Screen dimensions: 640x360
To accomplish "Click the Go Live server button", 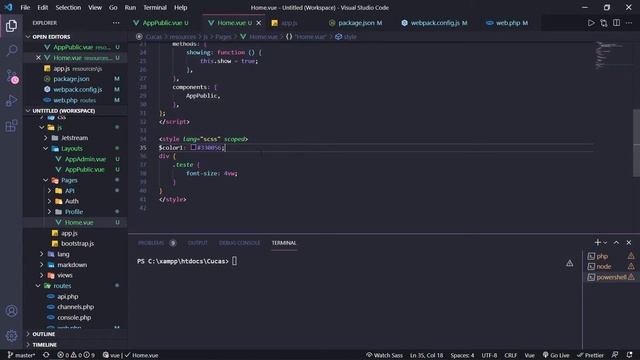I will 556,355.
